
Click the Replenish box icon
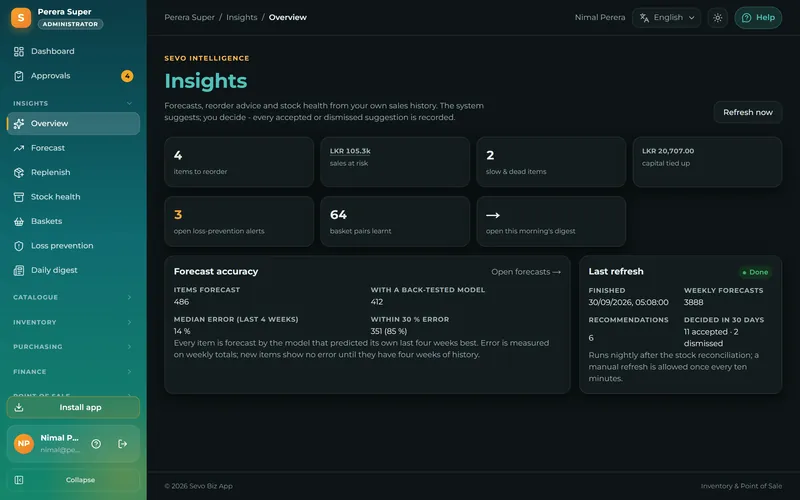pos(19,172)
